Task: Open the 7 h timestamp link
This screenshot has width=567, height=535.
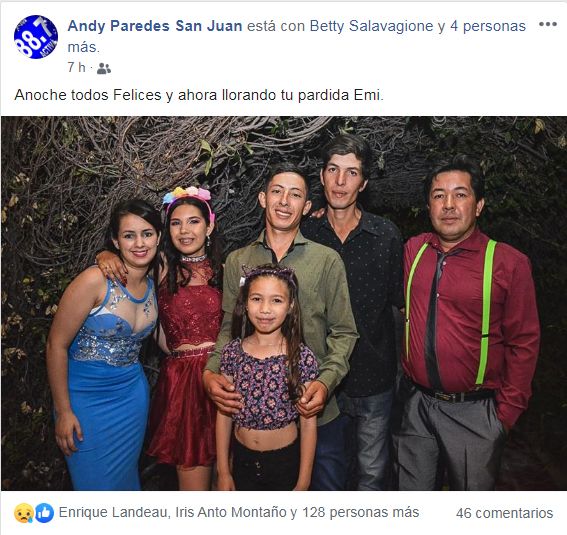Action: pos(76,67)
